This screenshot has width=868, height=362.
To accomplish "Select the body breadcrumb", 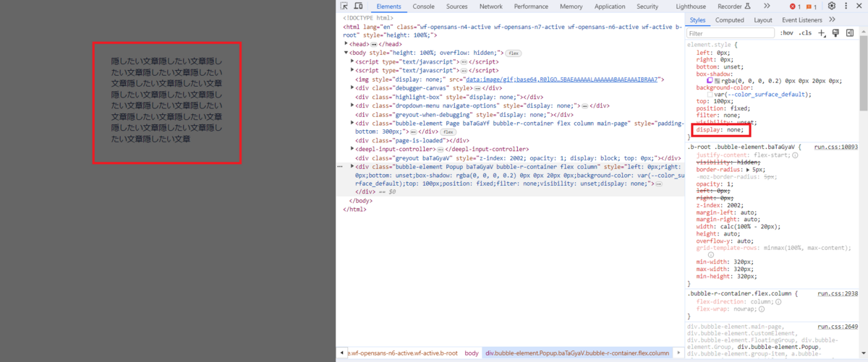I will pos(471,353).
